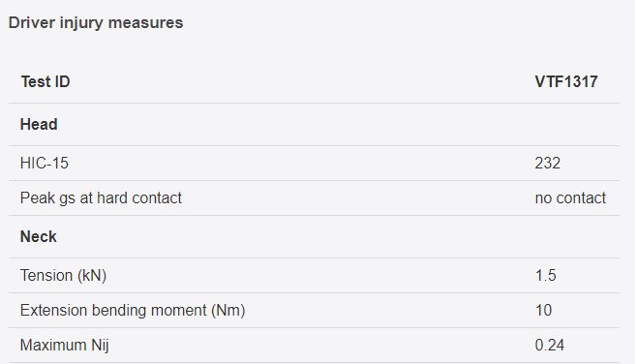The image size is (637, 364).
Task: Click the VTF1317 test ID value
Action: [566, 81]
